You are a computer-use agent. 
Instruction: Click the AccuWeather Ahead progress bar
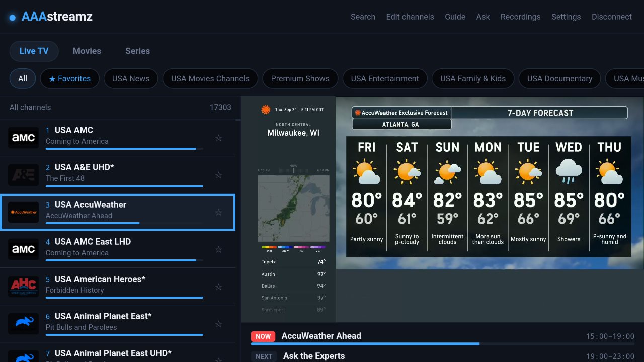[443, 344]
